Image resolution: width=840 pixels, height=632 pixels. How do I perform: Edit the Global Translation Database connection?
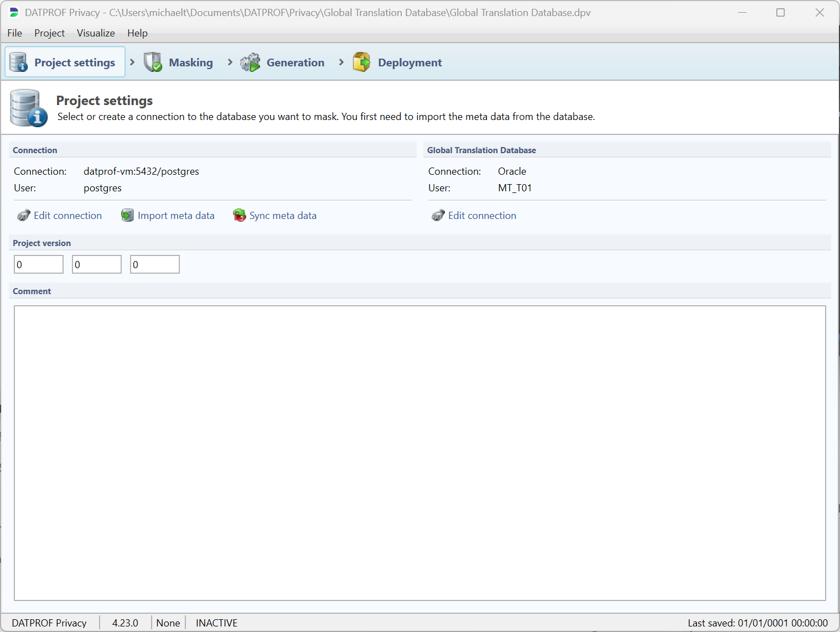tap(474, 216)
